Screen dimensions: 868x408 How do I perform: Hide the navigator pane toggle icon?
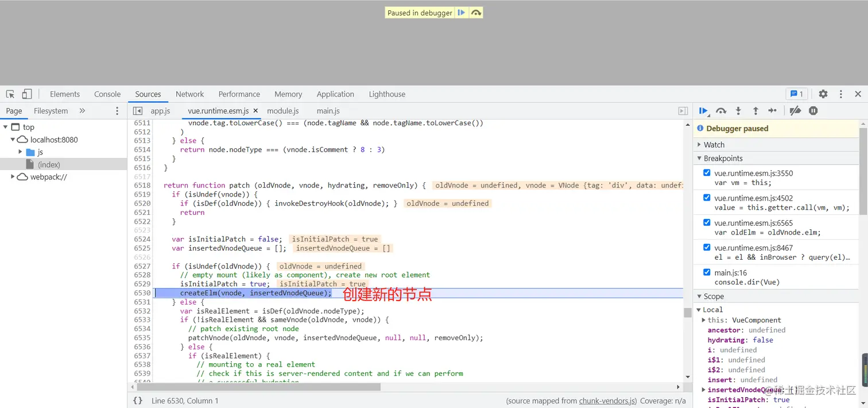click(138, 111)
